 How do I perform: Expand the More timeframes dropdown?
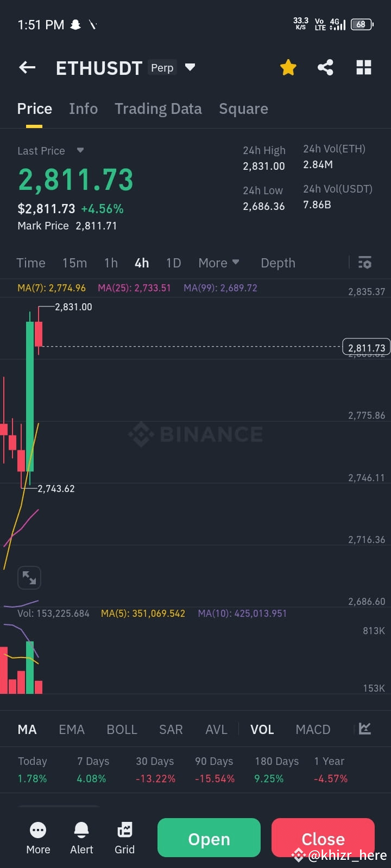[x=219, y=263]
